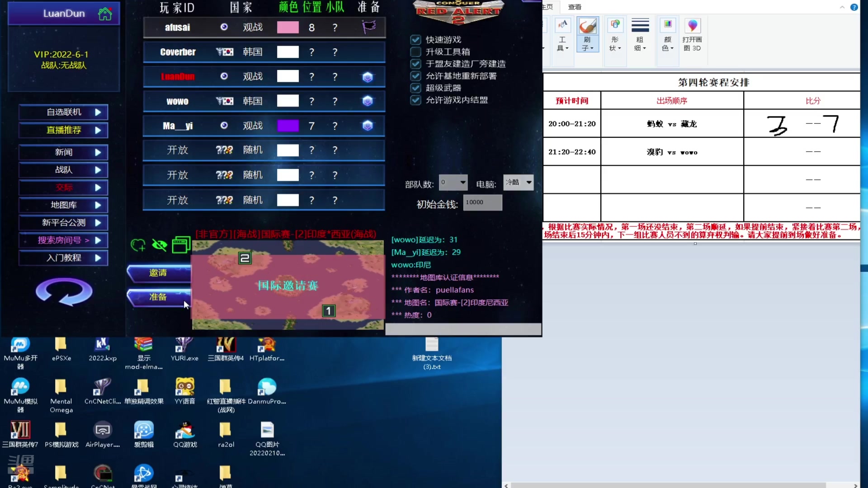The width and height of the screenshot is (868, 488).
Task: Expand the 战队 menu arrow
Action: (x=98, y=170)
